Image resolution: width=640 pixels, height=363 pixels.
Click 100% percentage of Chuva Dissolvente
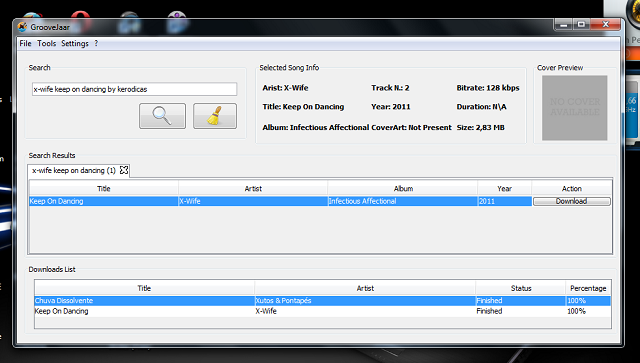click(x=588, y=301)
